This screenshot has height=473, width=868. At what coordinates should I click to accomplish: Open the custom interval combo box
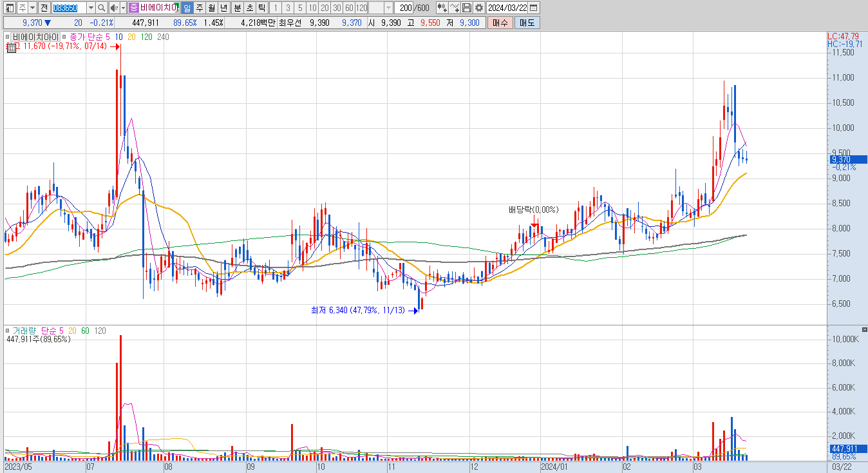click(x=381, y=8)
